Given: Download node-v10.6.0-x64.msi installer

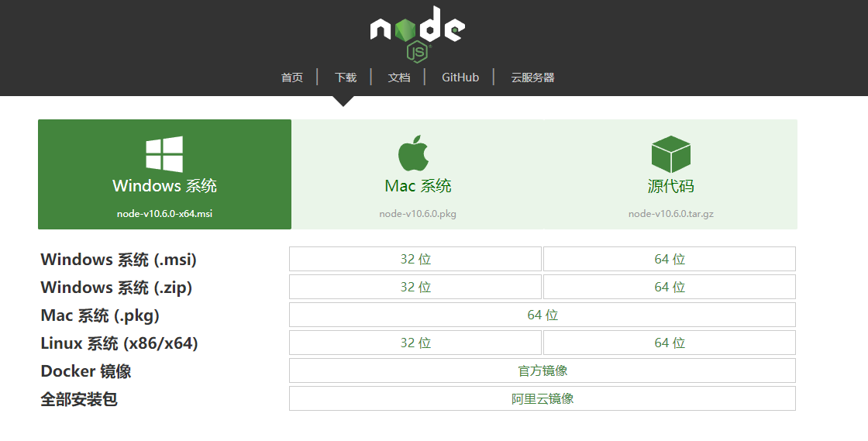Looking at the screenshot, I should (164, 214).
